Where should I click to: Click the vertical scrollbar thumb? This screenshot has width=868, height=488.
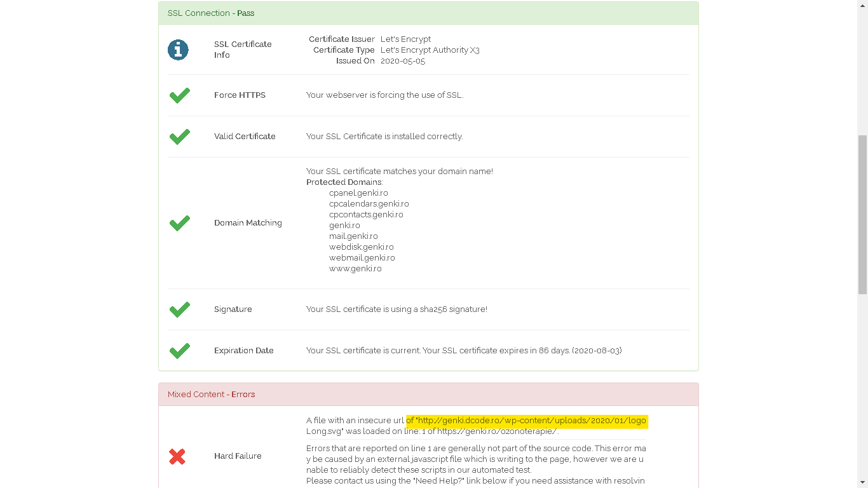click(862, 214)
